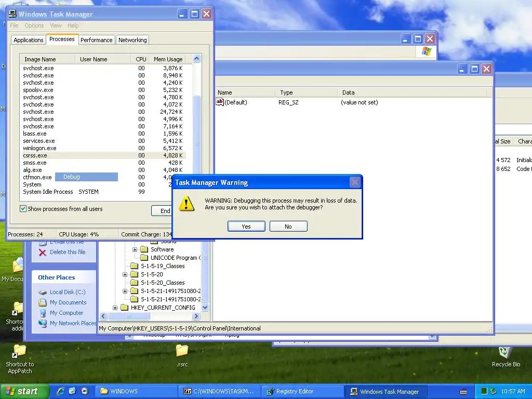Click process list scroll up arrow
Viewport: 532px width, 399px height.
pyautogui.click(x=197, y=59)
